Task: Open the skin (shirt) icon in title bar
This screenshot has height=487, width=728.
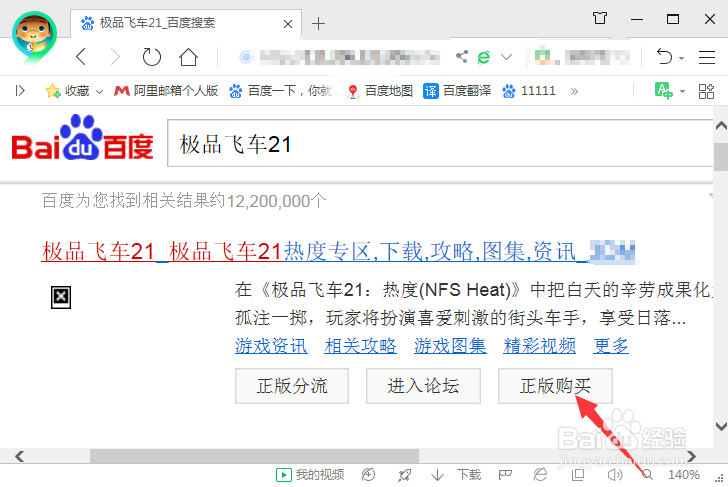Action: coord(600,18)
